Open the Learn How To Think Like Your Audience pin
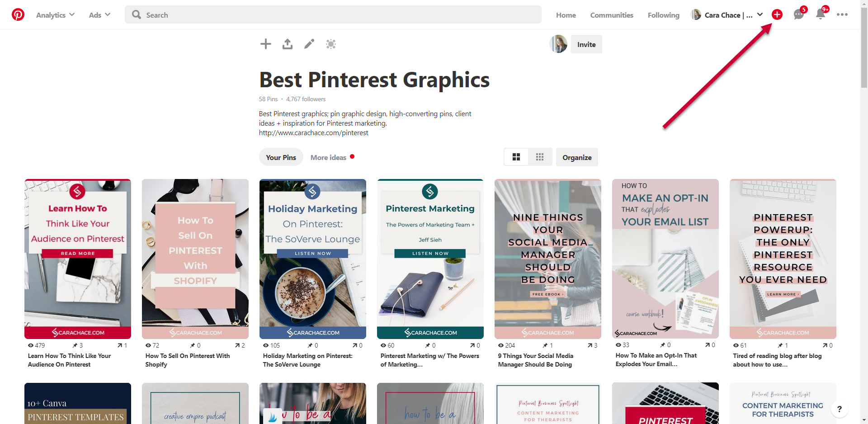This screenshot has height=424, width=868. click(78, 259)
